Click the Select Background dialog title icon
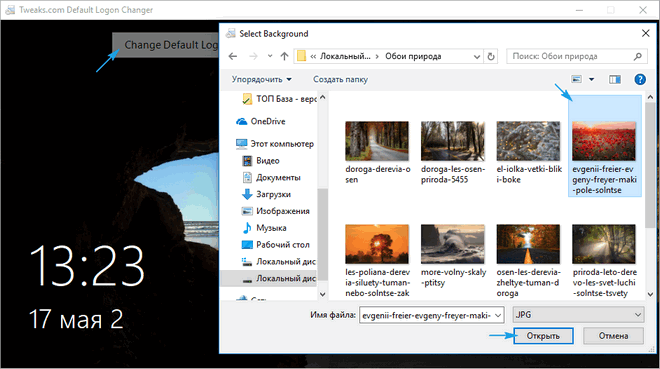This screenshot has height=369, width=660. coord(230,34)
